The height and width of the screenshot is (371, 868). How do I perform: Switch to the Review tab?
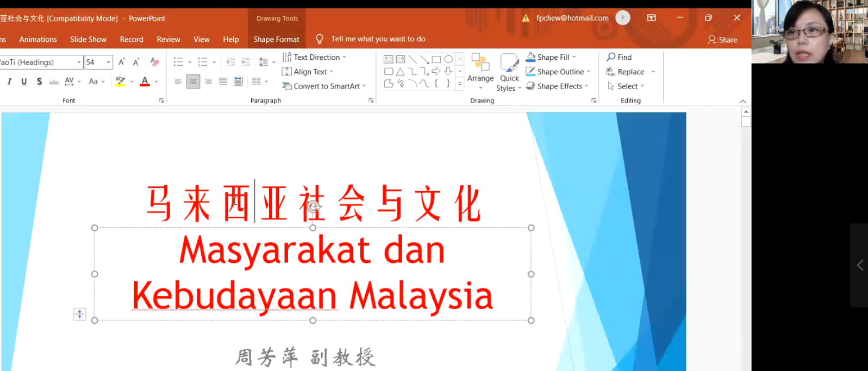click(168, 39)
